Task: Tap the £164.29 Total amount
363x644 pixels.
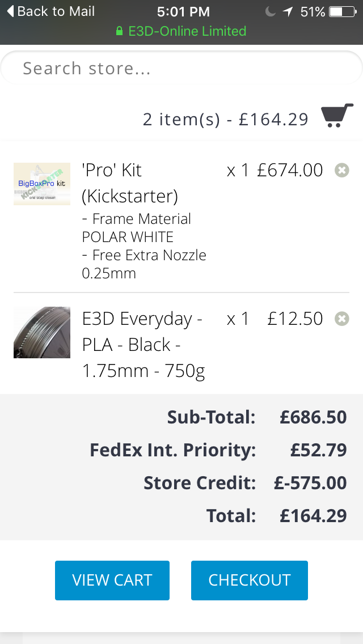Action: (313, 516)
